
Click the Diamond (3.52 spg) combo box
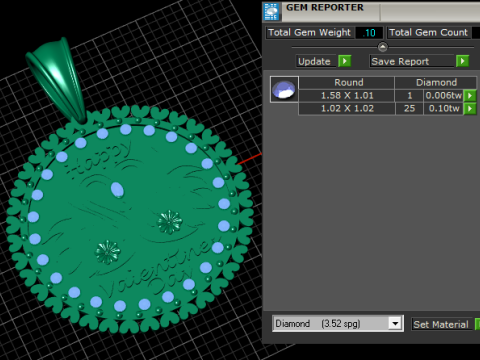pos(338,323)
